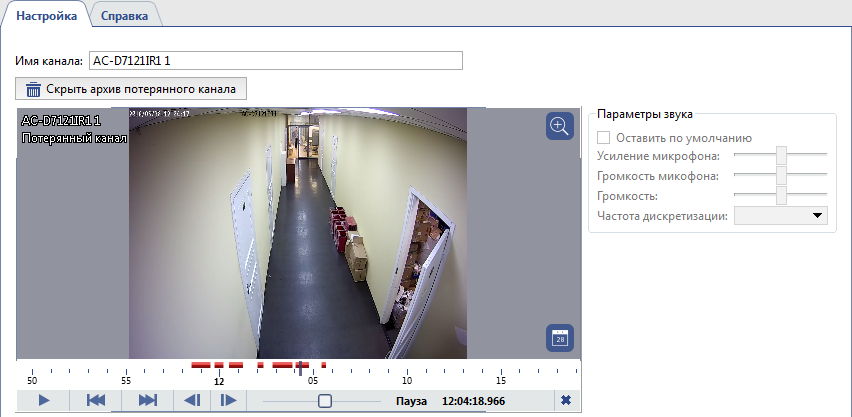
Task: Enable 'Оставить по умолчанию' checkbox
Action: coord(604,137)
